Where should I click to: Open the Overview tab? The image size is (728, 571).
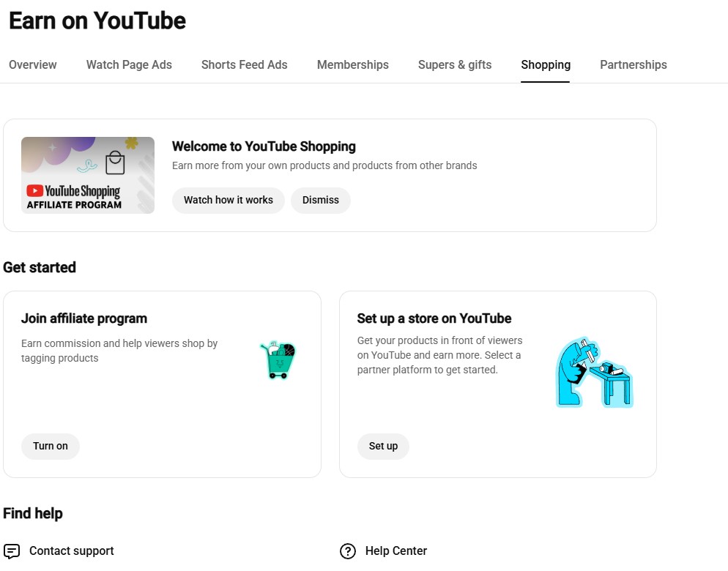tap(32, 64)
